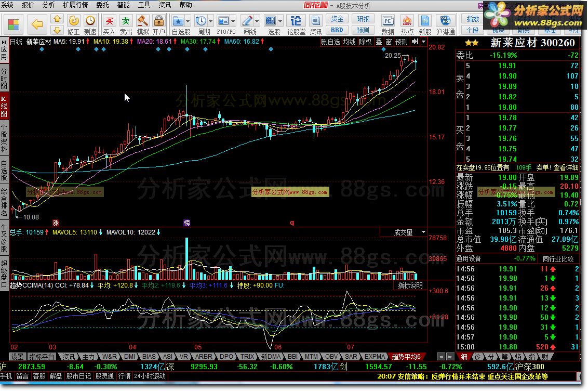Click the 设置 button at bottom left
588x391 pixels.
17,357
